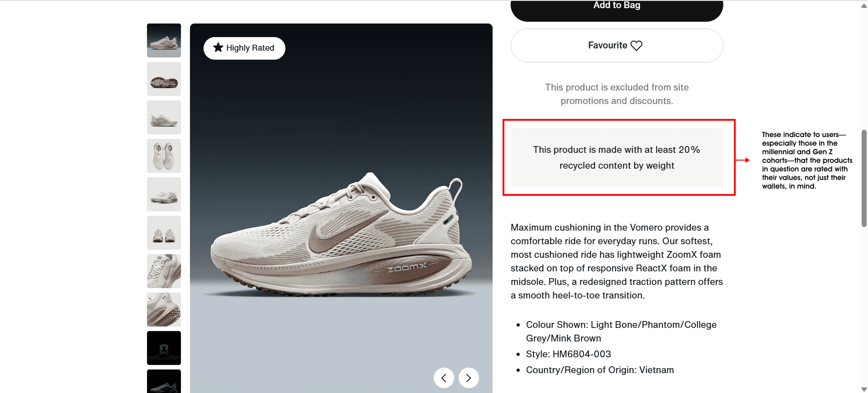The height and width of the screenshot is (393, 868).
Task: Select the last partially visible dark thumbnail
Action: pos(164,381)
